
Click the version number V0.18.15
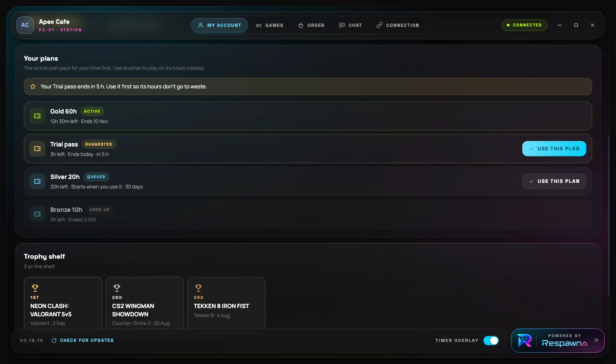click(32, 341)
